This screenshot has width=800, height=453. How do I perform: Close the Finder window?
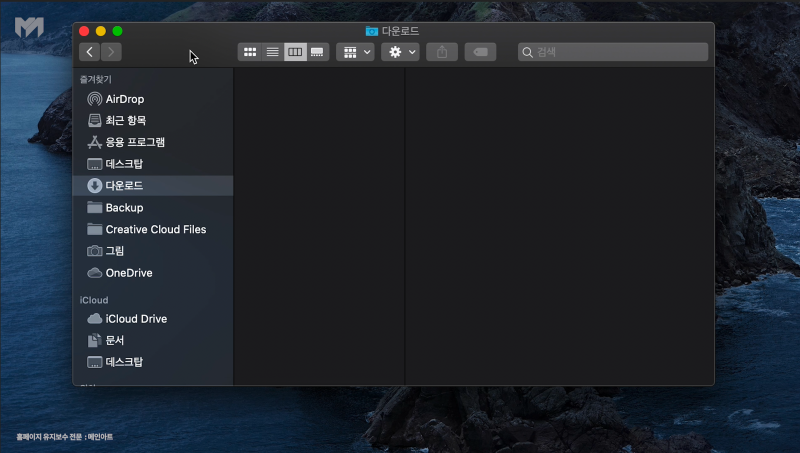[84, 31]
